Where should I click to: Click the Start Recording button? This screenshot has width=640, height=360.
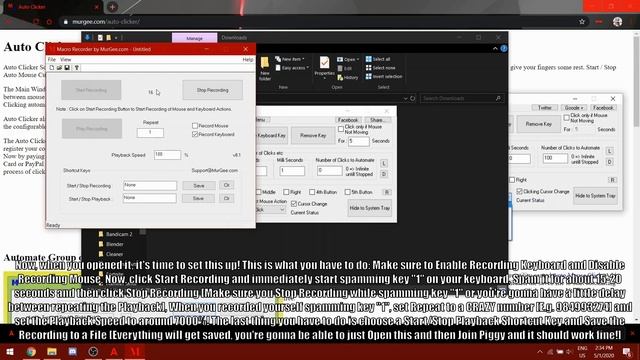coord(91,90)
